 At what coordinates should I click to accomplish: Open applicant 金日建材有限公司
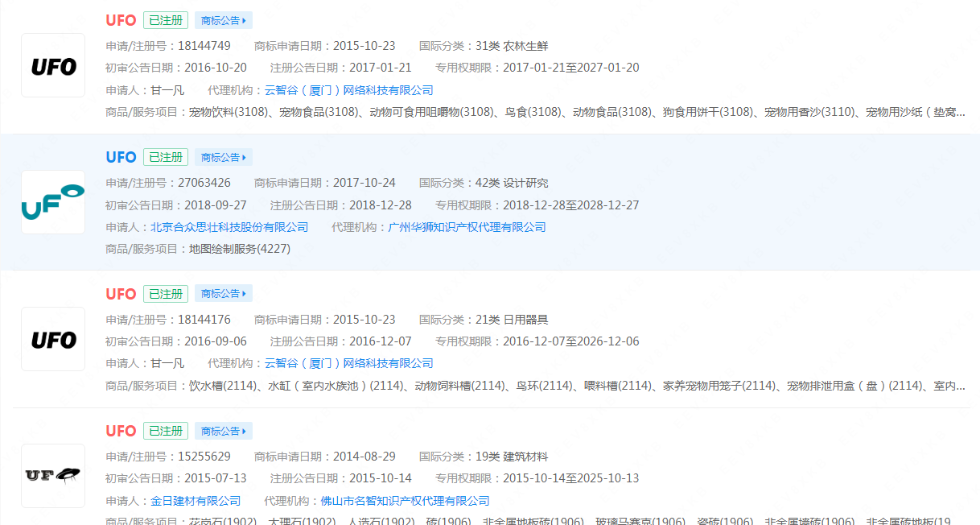tap(196, 501)
